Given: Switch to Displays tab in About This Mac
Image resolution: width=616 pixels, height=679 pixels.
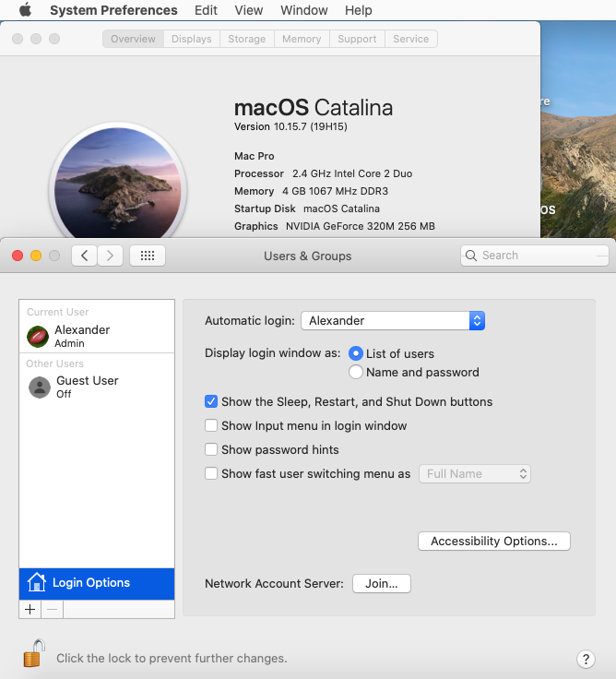Looking at the screenshot, I should point(191,39).
